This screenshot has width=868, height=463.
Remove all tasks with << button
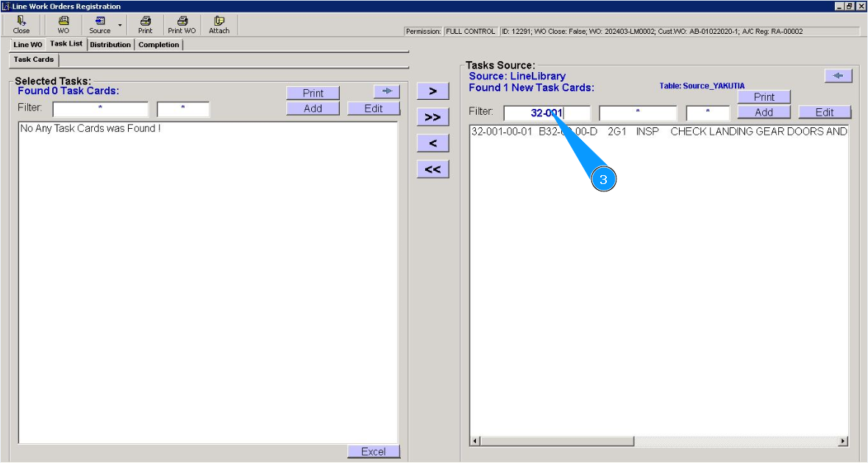[433, 169]
